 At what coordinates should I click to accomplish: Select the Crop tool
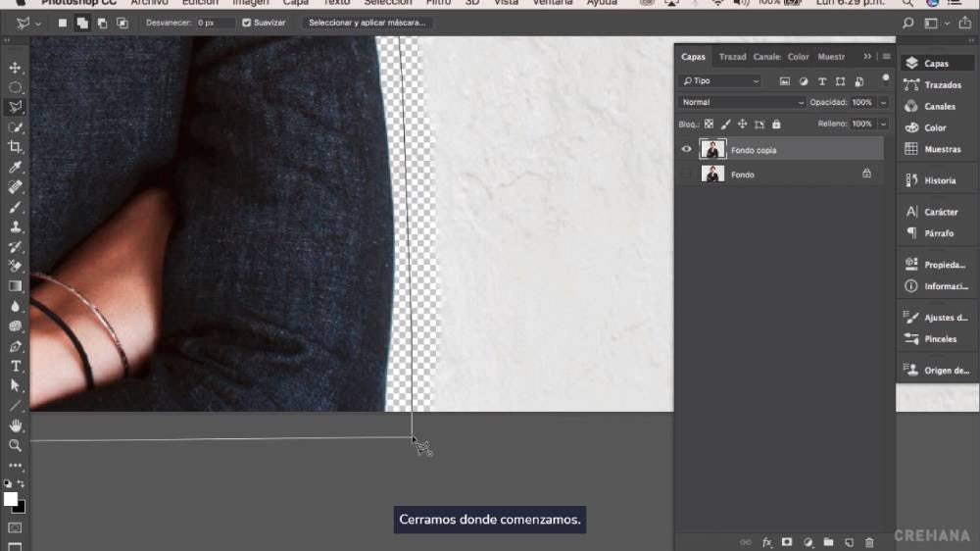click(x=16, y=147)
